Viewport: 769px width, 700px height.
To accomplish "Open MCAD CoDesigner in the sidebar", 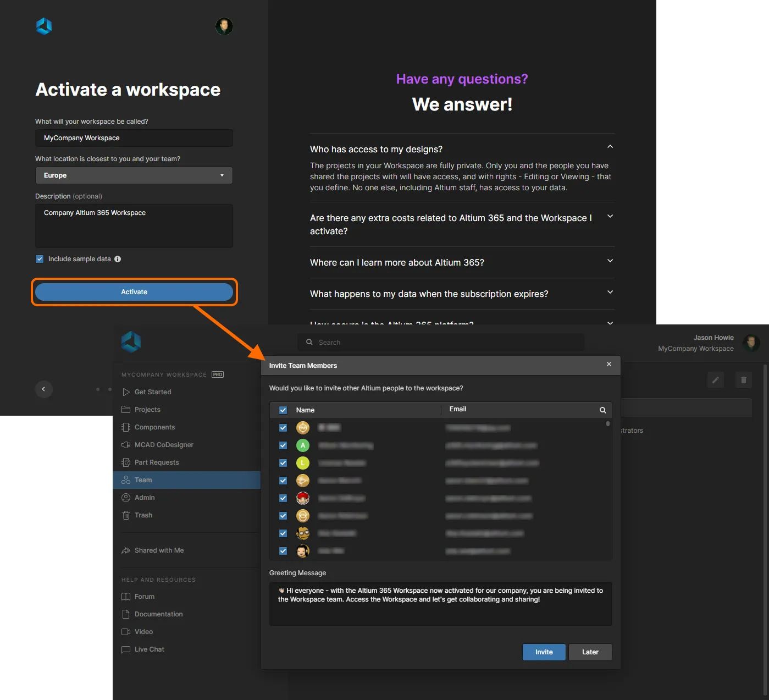I will pyautogui.click(x=164, y=445).
